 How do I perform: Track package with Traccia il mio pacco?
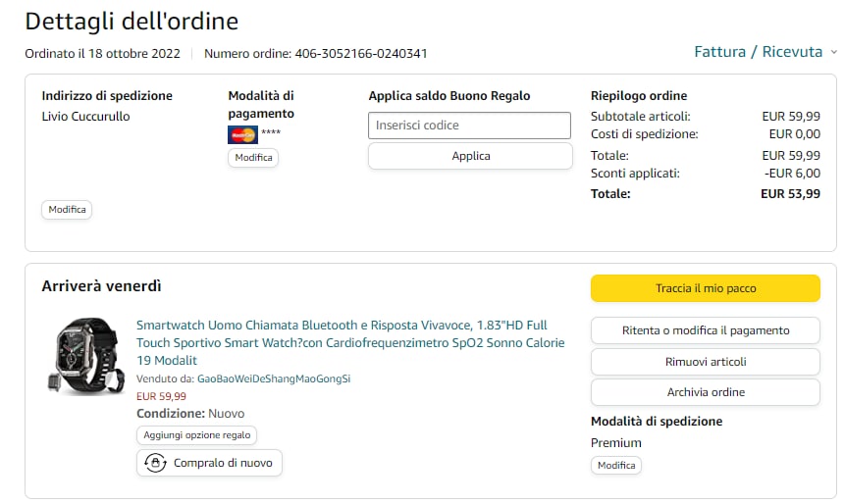click(705, 288)
